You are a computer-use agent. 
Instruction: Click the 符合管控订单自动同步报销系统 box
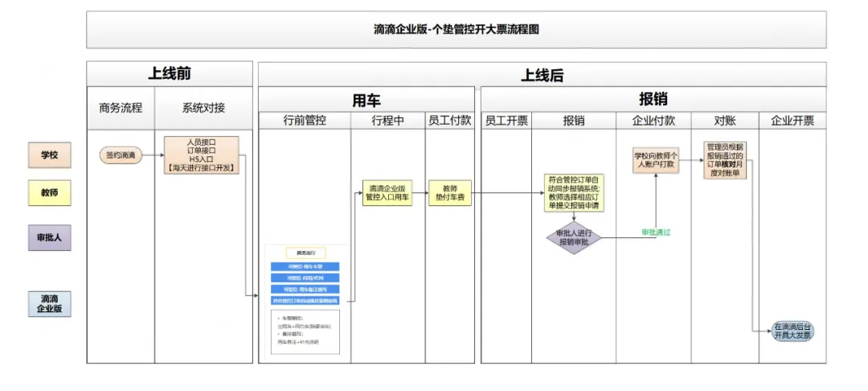point(574,193)
